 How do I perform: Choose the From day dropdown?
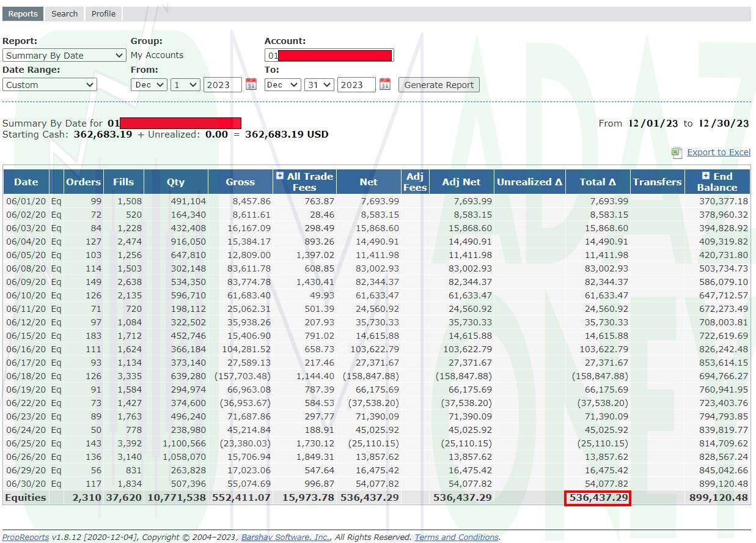[185, 84]
